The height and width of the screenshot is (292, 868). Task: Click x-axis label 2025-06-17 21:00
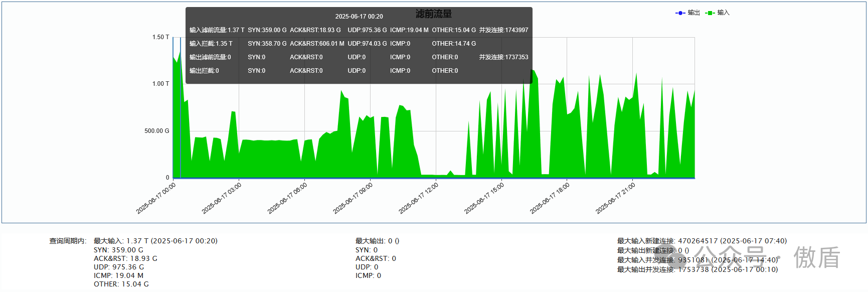click(x=616, y=198)
